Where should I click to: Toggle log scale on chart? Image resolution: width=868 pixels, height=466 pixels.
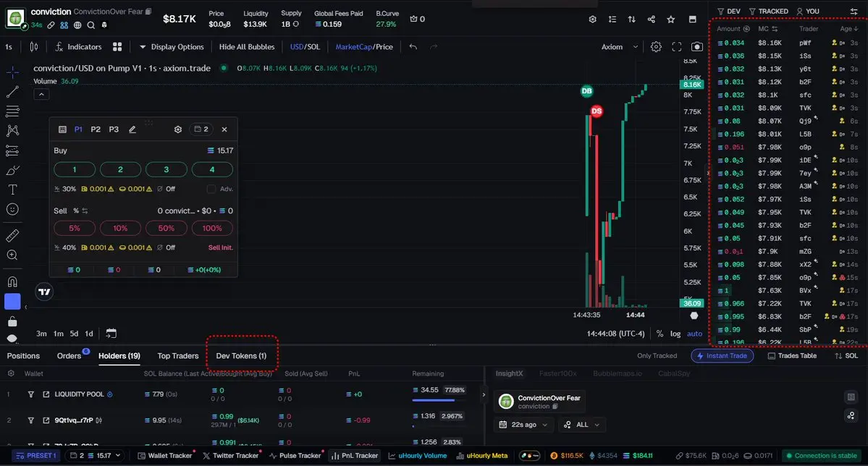(x=675, y=334)
